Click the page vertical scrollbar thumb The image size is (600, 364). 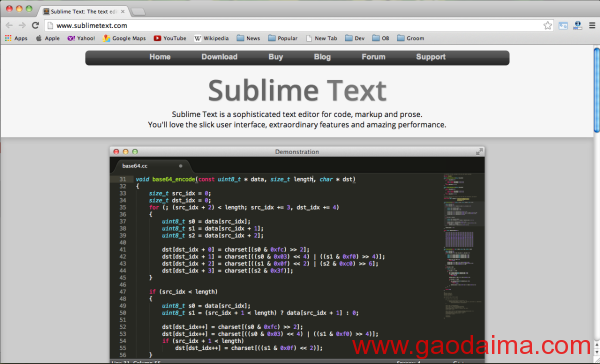click(597, 90)
